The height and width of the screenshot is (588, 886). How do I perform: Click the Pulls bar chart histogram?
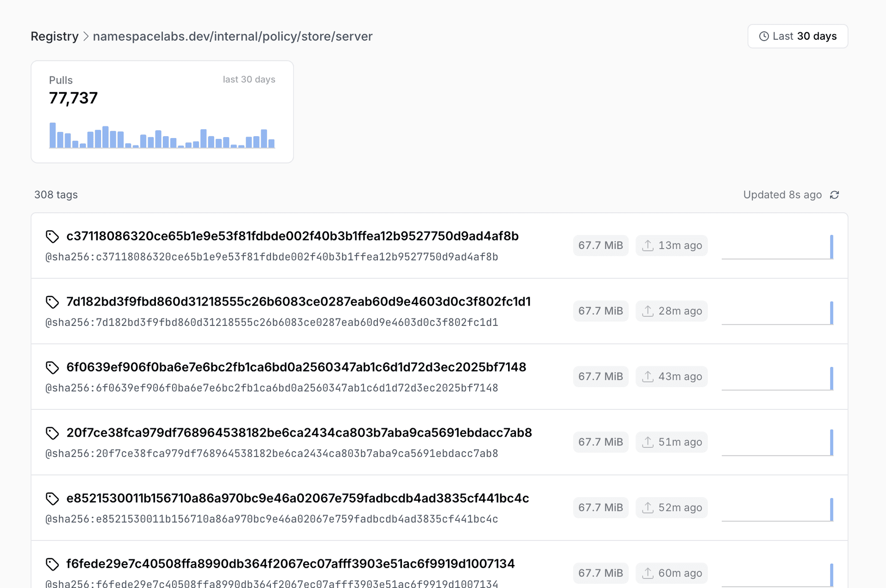pyautogui.click(x=162, y=135)
